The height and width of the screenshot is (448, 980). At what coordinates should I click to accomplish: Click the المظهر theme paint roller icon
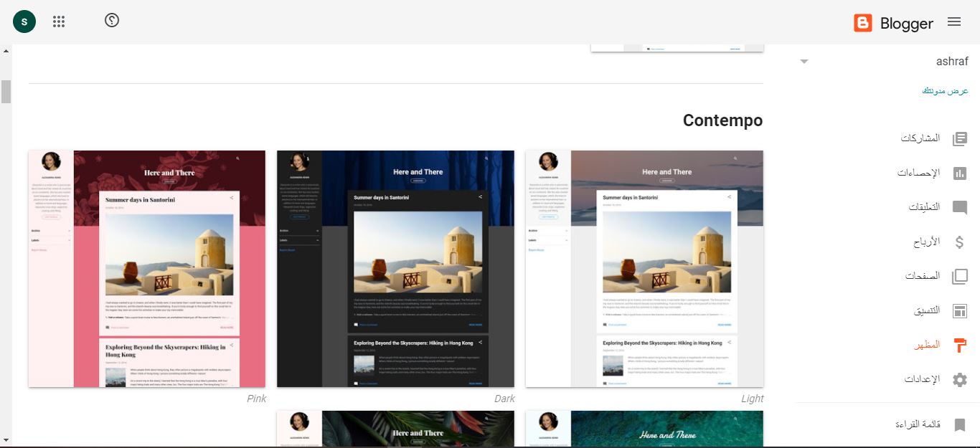click(x=960, y=345)
